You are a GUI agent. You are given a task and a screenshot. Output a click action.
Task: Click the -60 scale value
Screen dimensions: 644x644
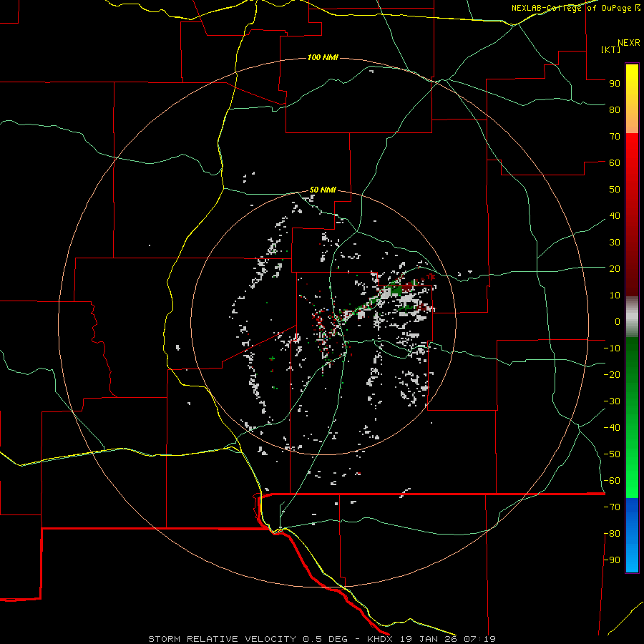click(612, 481)
